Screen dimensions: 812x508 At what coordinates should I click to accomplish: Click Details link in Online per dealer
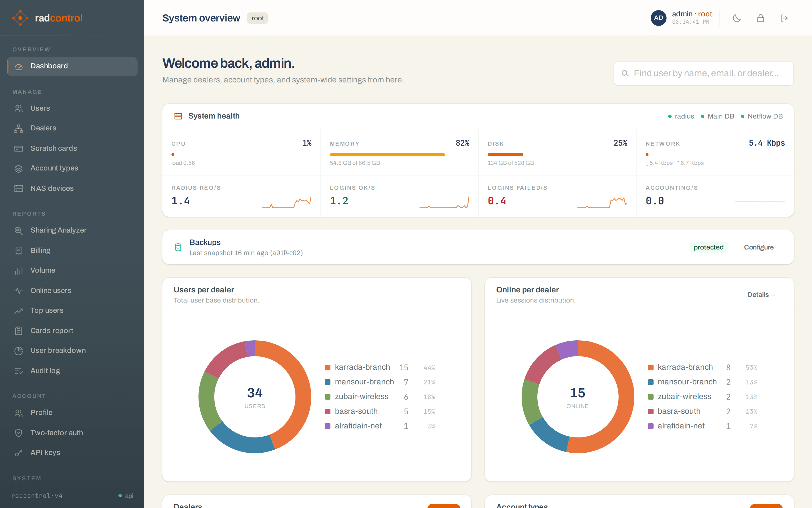coord(761,295)
